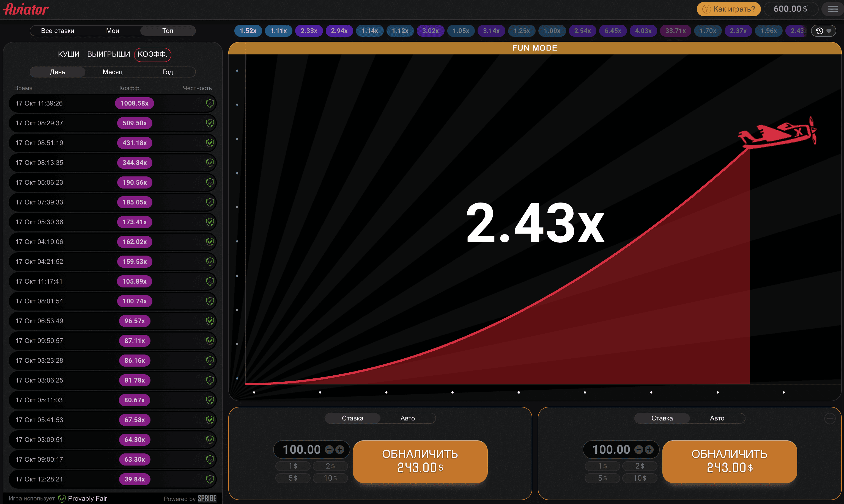Decrease left bet with minus icon

329,450
